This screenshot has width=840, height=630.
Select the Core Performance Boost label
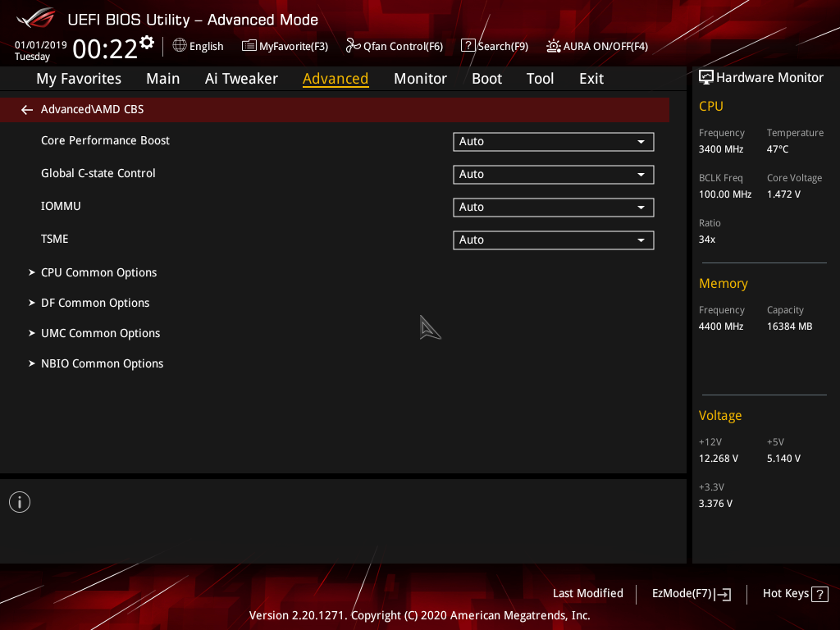click(x=105, y=140)
